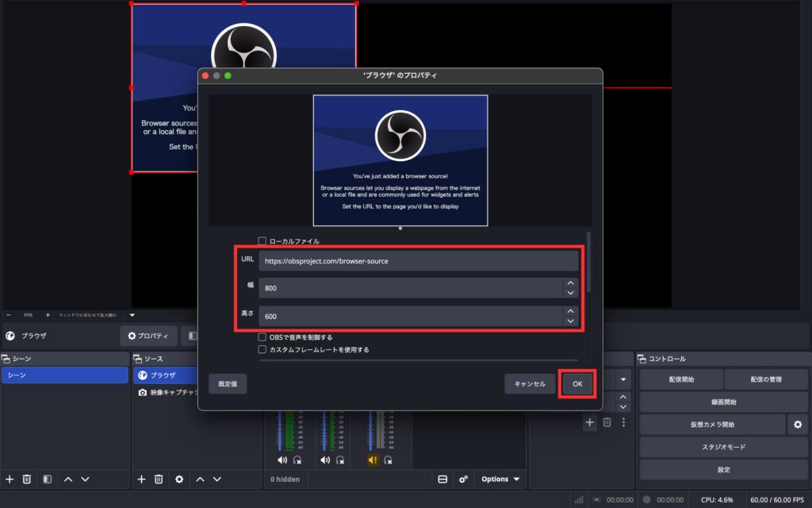Open source properties gear in Sources panel footer

[179, 479]
